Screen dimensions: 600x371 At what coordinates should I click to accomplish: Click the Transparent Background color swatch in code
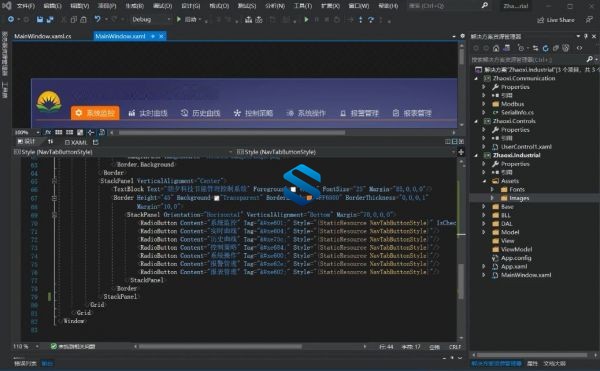[x=217, y=198]
